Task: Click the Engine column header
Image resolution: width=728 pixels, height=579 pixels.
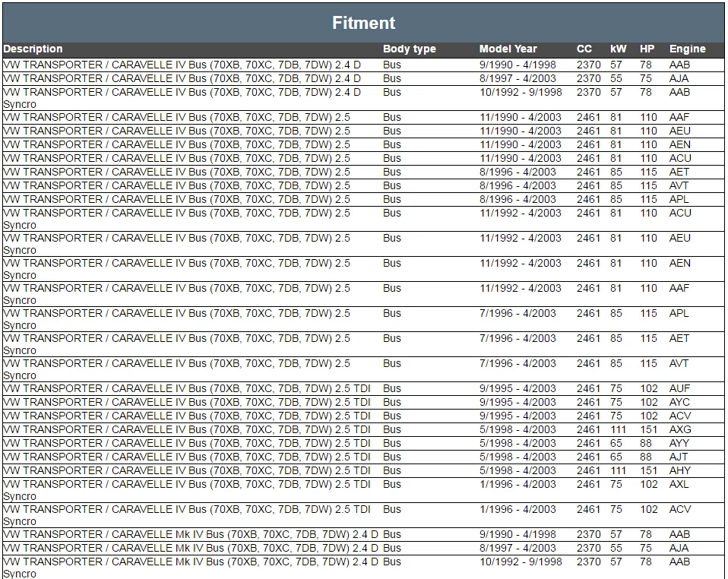Action: [x=687, y=49]
